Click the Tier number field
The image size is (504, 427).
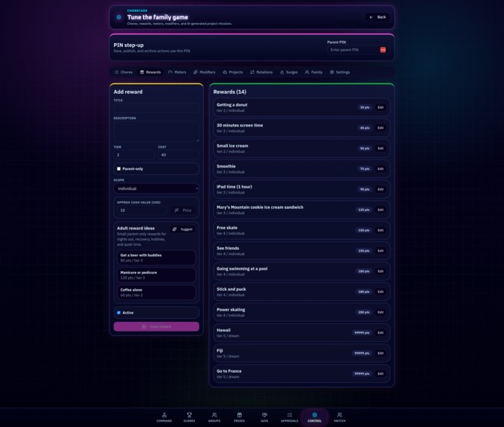(134, 155)
